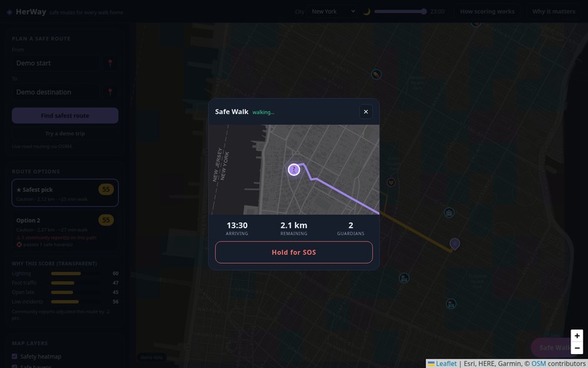Click the HerWay logo icon

[x=9, y=12]
